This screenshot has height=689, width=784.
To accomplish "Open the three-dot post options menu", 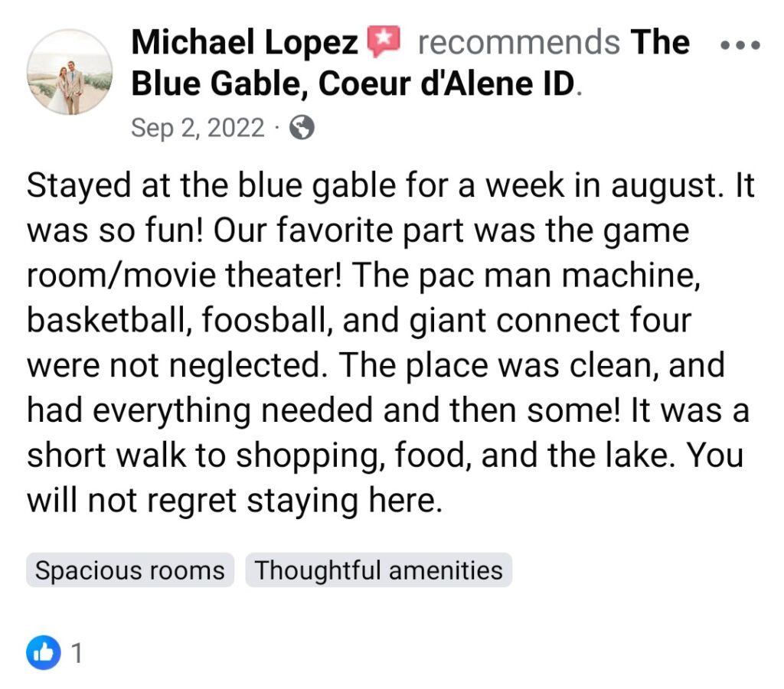I will (741, 45).
